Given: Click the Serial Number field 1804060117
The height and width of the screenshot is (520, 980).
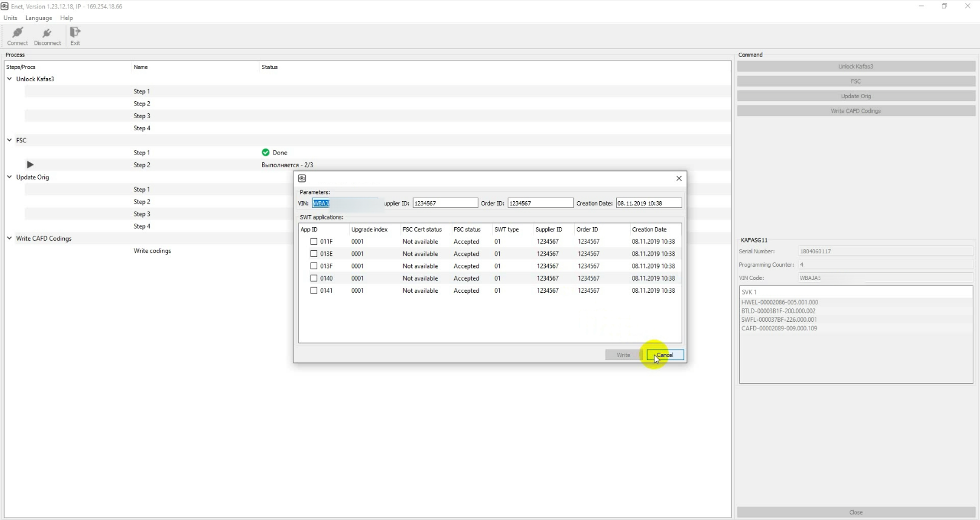Looking at the screenshot, I should pyautogui.click(x=885, y=251).
